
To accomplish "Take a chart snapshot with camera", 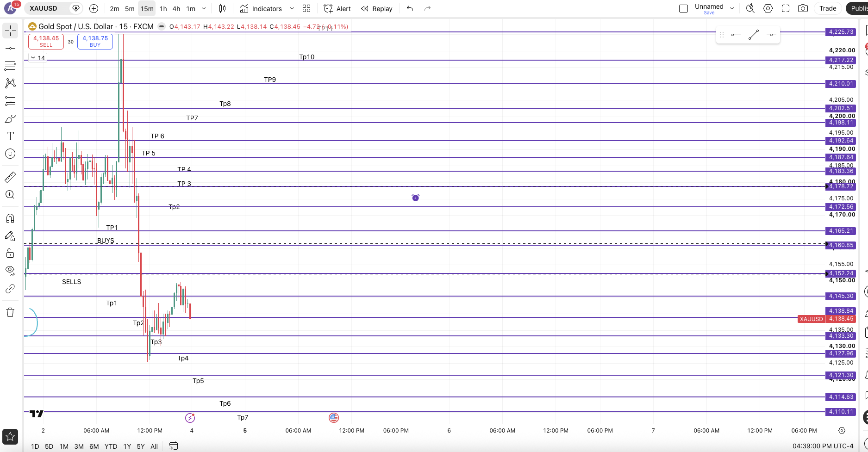I will click(x=803, y=8).
